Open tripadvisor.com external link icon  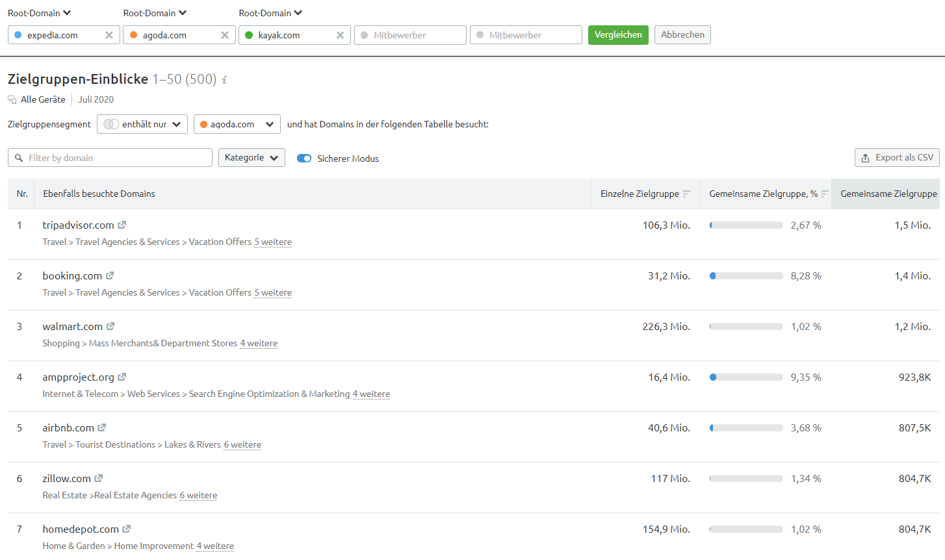pos(122,225)
